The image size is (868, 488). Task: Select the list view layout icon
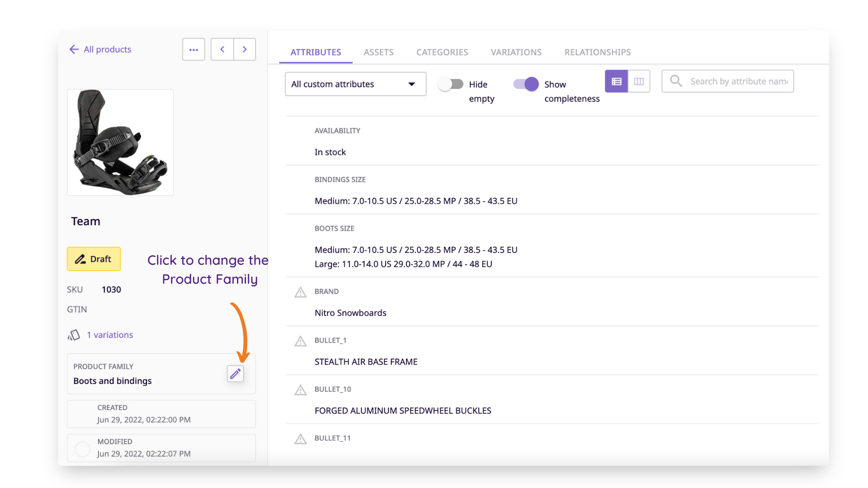(x=616, y=81)
